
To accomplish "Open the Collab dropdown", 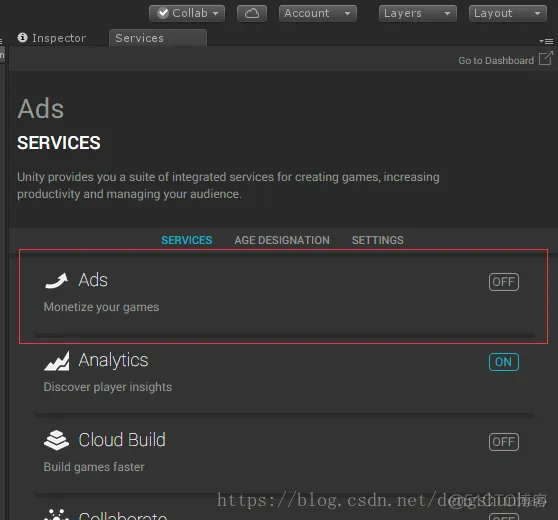I will [x=187, y=14].
